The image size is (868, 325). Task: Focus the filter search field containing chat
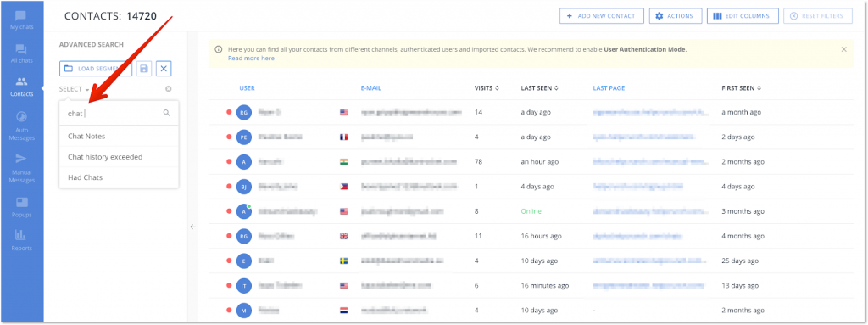(x=119, y=113)
